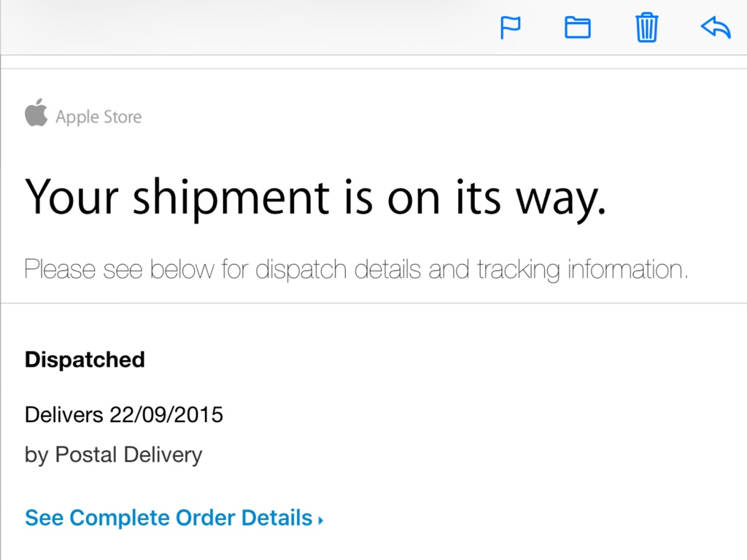The height and width of the screenshot is (560, 747).
Task: Tap the delivery date 22/09/2015
Action: click(x=166, y=415)
